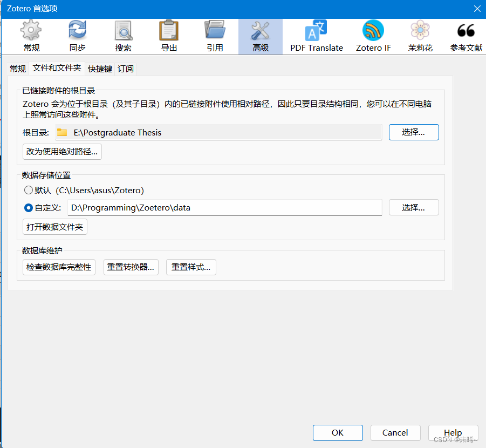The image size is (486, 448).
Task: Click the folder icon beside root directory path
Action: [x=62, y=132]
